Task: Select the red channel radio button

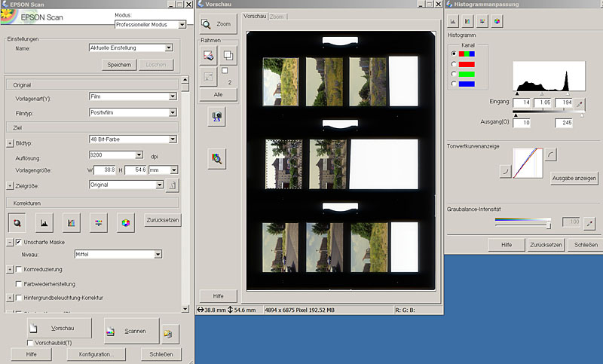Action: 454,64
